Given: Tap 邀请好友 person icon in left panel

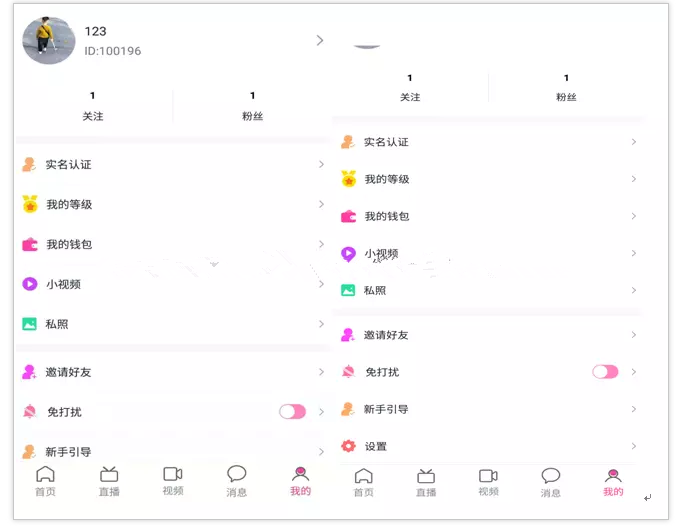Looking at the screenshot, I should (x=29, y=372).
